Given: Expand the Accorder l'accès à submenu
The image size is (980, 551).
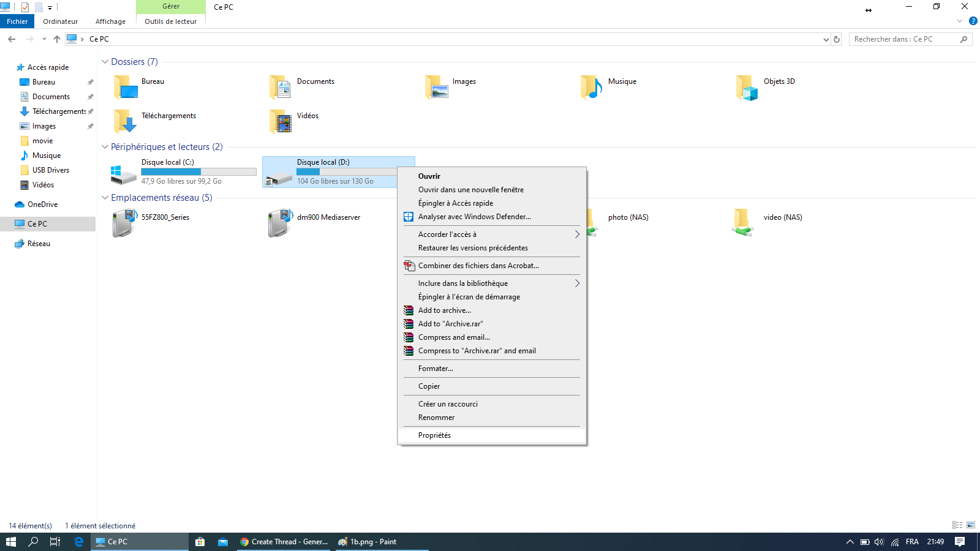Looking at the screenshot, I should [x=576, y=234].
